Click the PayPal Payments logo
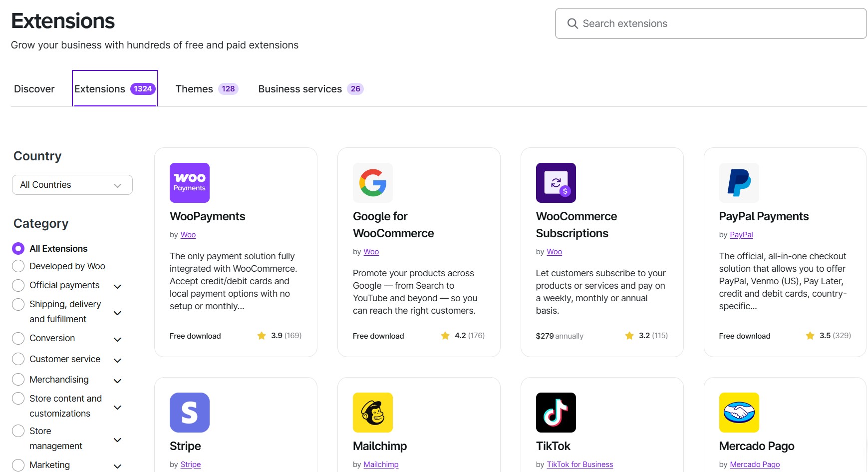868x472 pixels. (x=739, y=183)
